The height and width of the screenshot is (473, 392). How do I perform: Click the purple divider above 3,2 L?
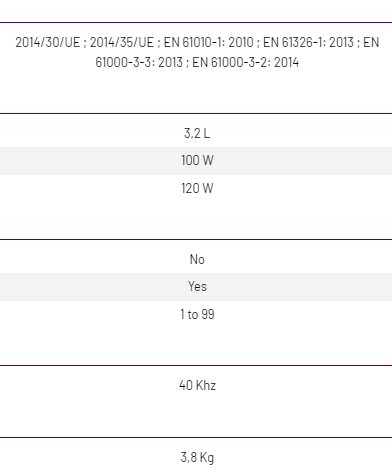click(196, 113)
